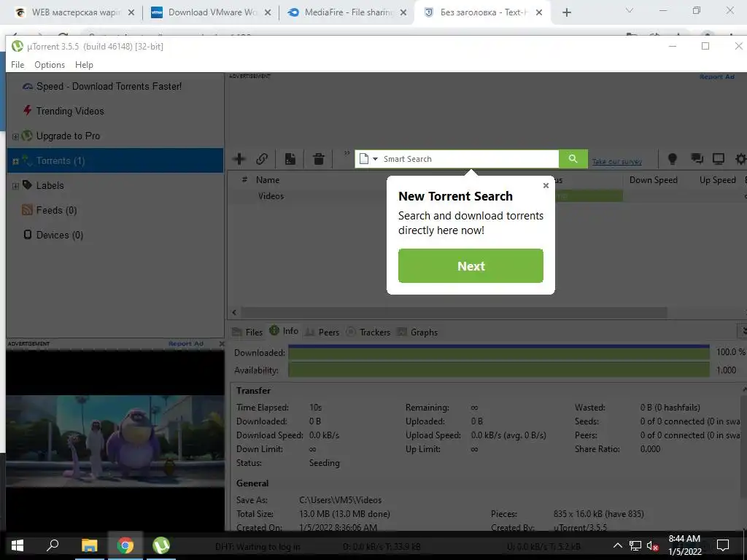Click the Trending Videos lightning icon
747x560 pixels.
27,111
